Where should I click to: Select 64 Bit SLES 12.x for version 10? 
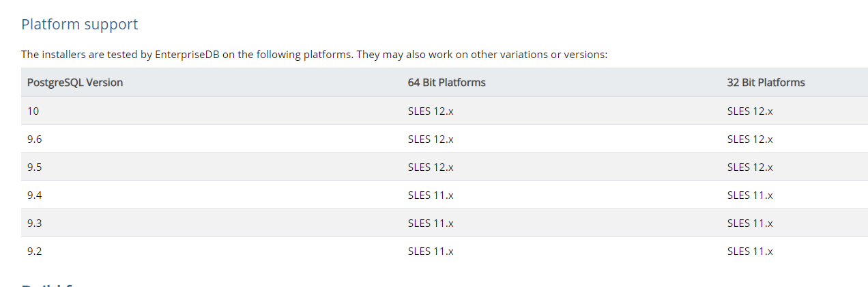point(431,111)
